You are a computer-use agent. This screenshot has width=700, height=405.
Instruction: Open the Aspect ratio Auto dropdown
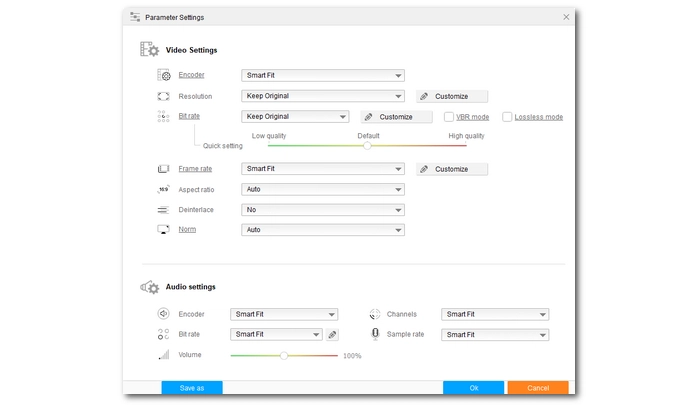pos(323,189)
